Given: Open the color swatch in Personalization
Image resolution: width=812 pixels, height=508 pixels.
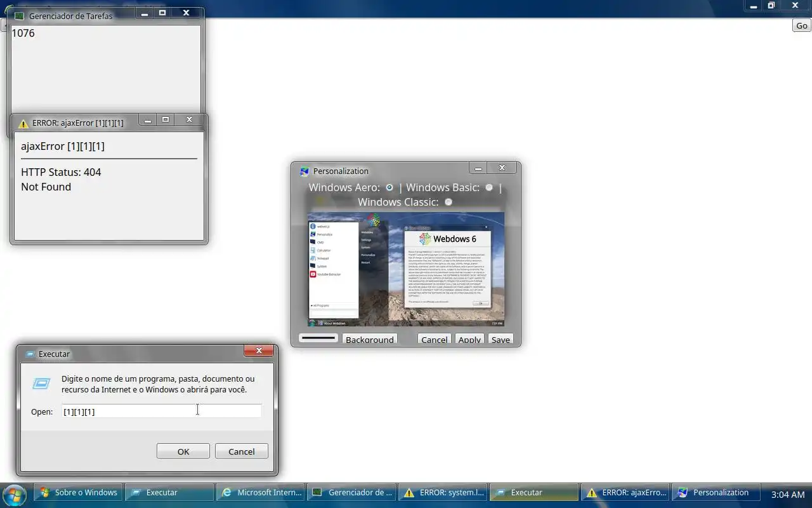Looking at the screenshot, I should pyautogui.click(x=318, y=338).
